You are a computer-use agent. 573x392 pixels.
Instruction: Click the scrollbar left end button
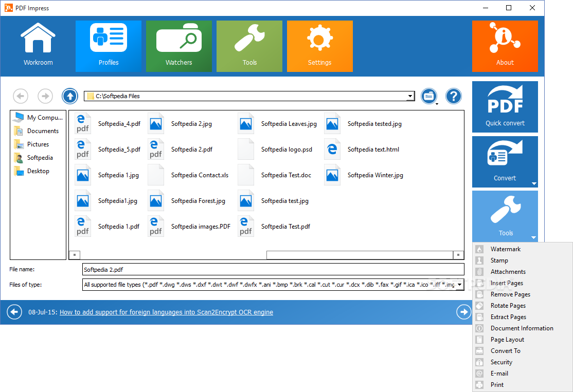(75, 255)
